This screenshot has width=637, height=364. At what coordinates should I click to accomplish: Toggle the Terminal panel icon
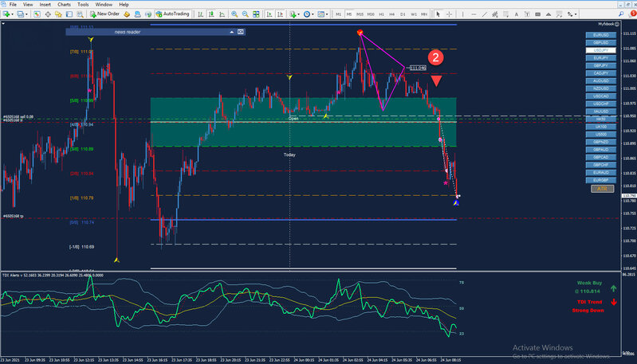[x=69, y=14]
